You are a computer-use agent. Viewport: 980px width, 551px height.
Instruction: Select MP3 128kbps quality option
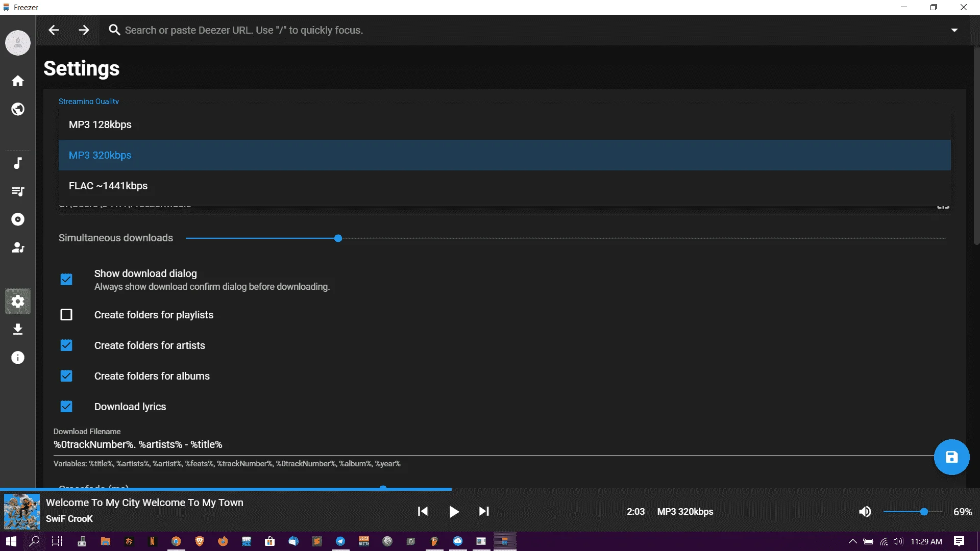click(x=504, y=124)
